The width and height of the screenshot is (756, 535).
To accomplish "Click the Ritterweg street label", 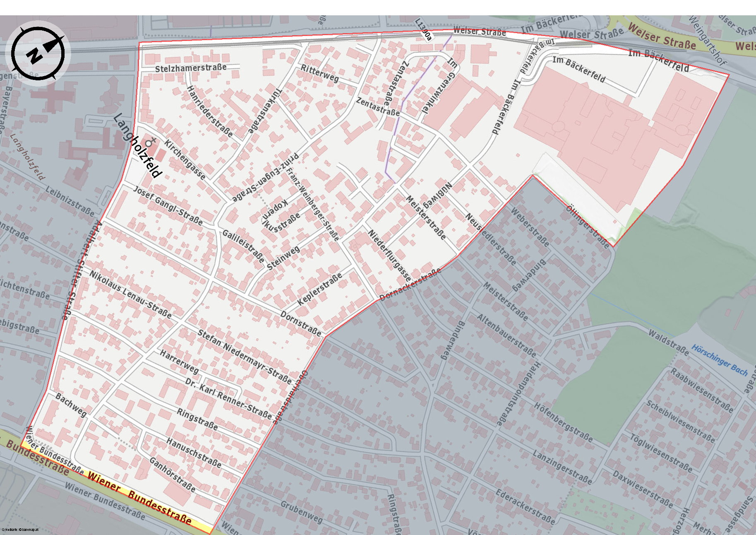I will coord(319,73).
